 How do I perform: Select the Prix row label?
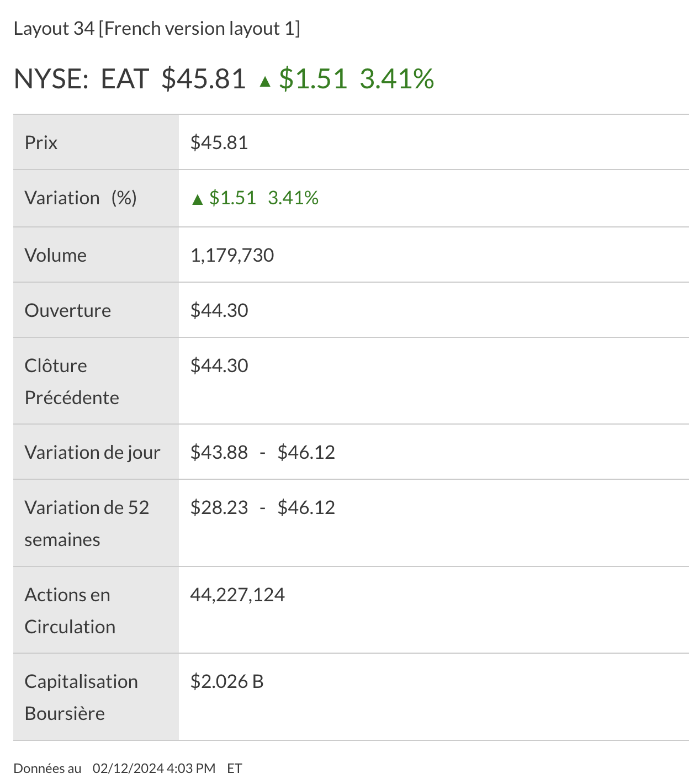41,143
